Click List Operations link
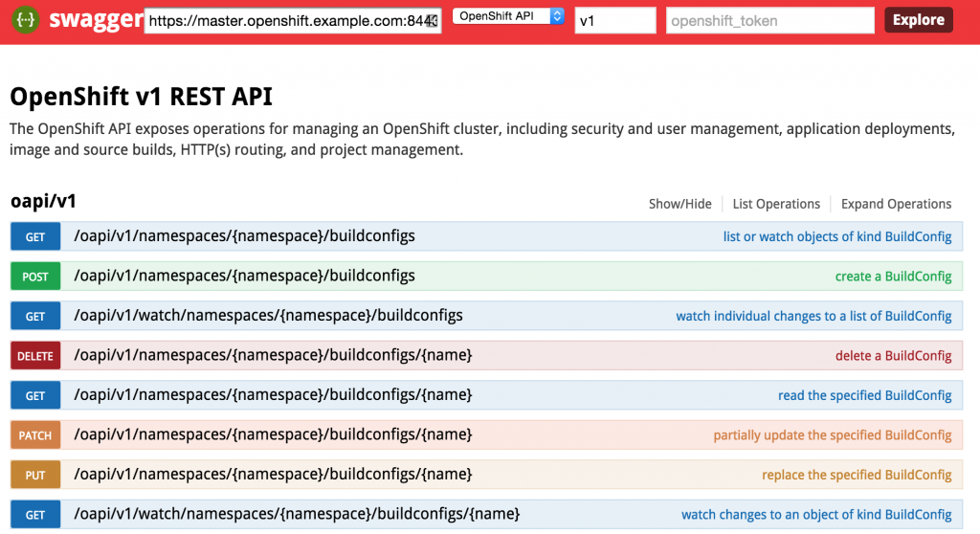Screen dimensions: 980x534 (776, 204)
